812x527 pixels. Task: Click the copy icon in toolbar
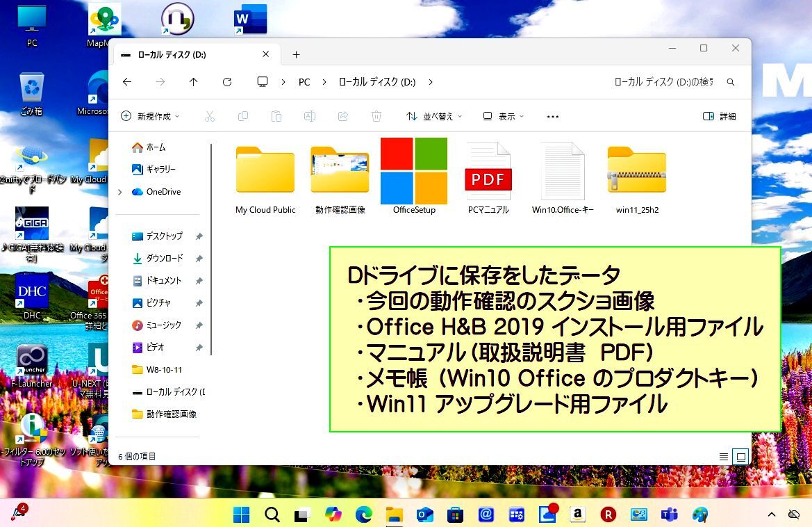click(x=243, y=116)
